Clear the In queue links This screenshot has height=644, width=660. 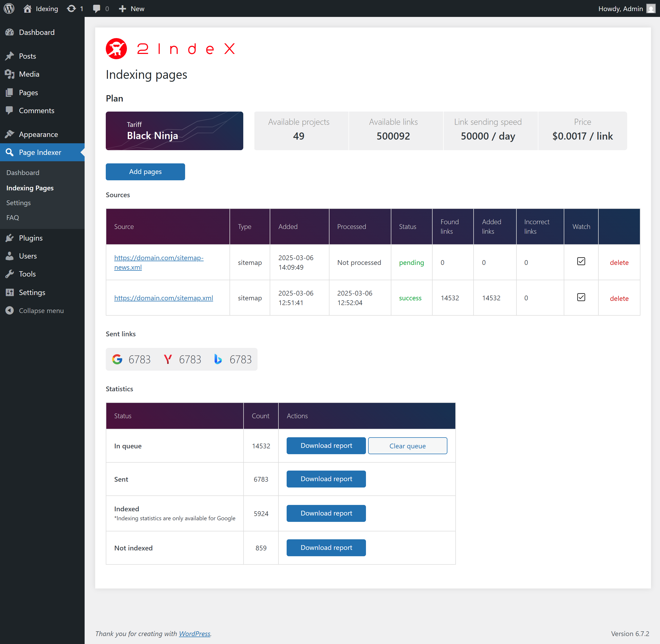407,446
